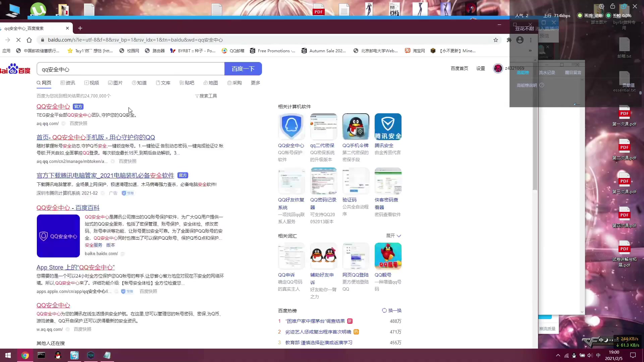Focus the Baidu search input field
This screenshot has width=644, height=362.
pyautogui.click(x=130, y=69)
